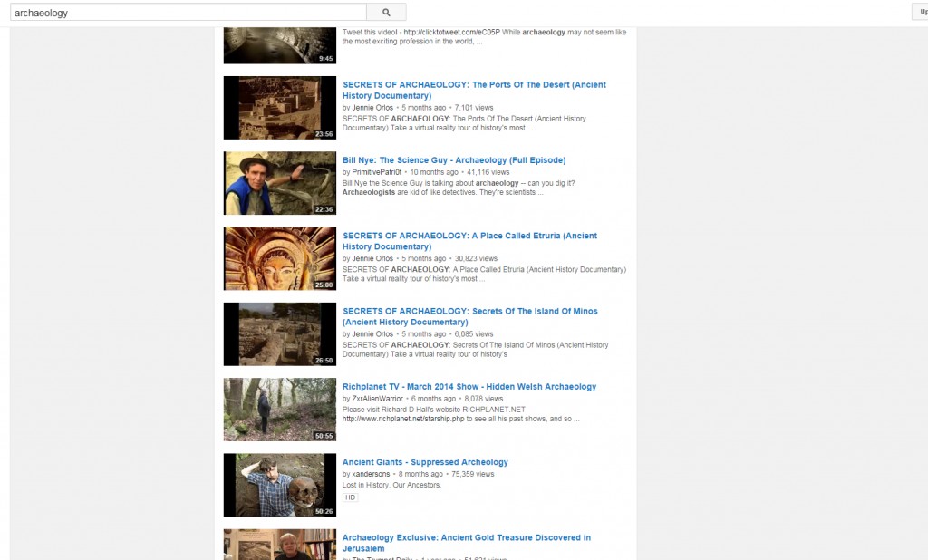Click the search magnifier button
Image resolution: width=928 pixels, height=560 pixels.
coord(386,13)
